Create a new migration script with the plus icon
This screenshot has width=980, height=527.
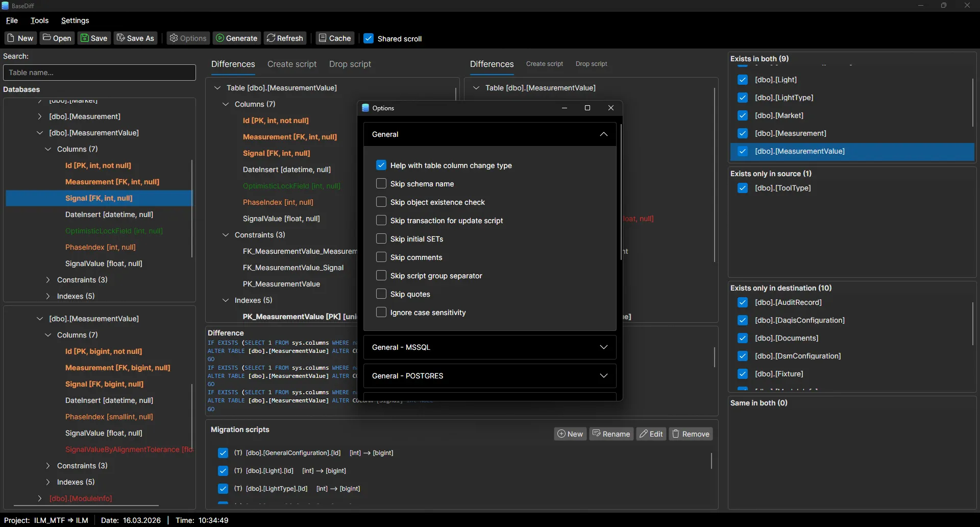point(561,434)
